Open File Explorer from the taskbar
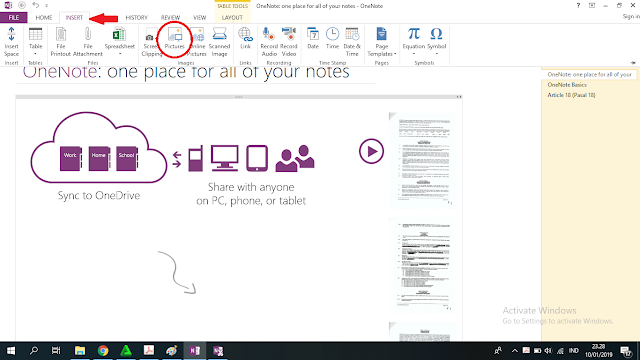This screenshot has height=360, width=640. (x=80, y=351)
